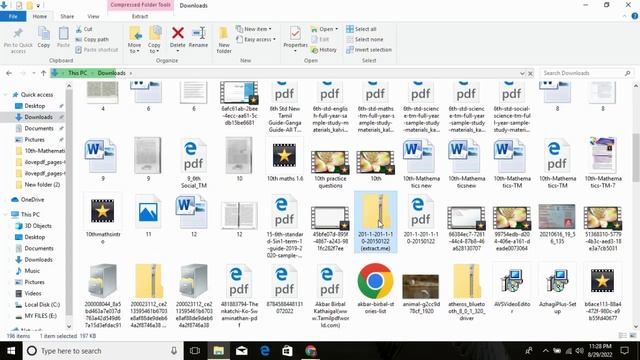
Task: Click the Rename ribbon icon
Action: click(x=198, y=33)
